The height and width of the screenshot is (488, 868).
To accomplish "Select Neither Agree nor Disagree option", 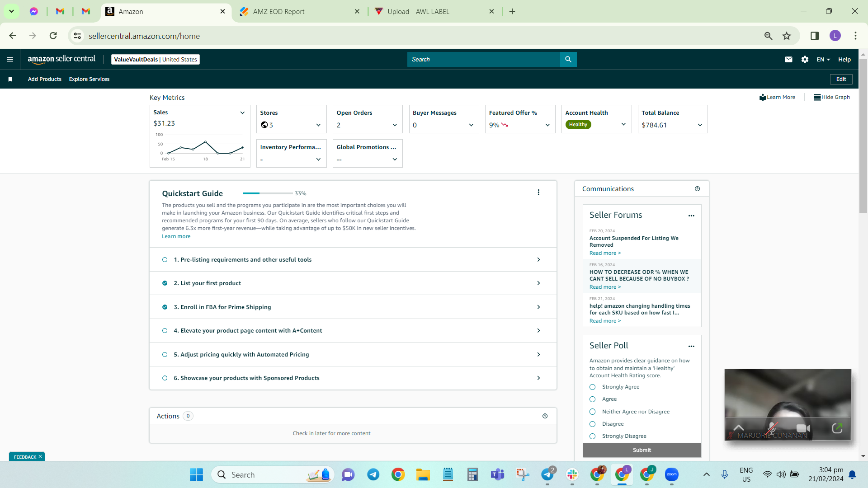I will tap(592, 412).
